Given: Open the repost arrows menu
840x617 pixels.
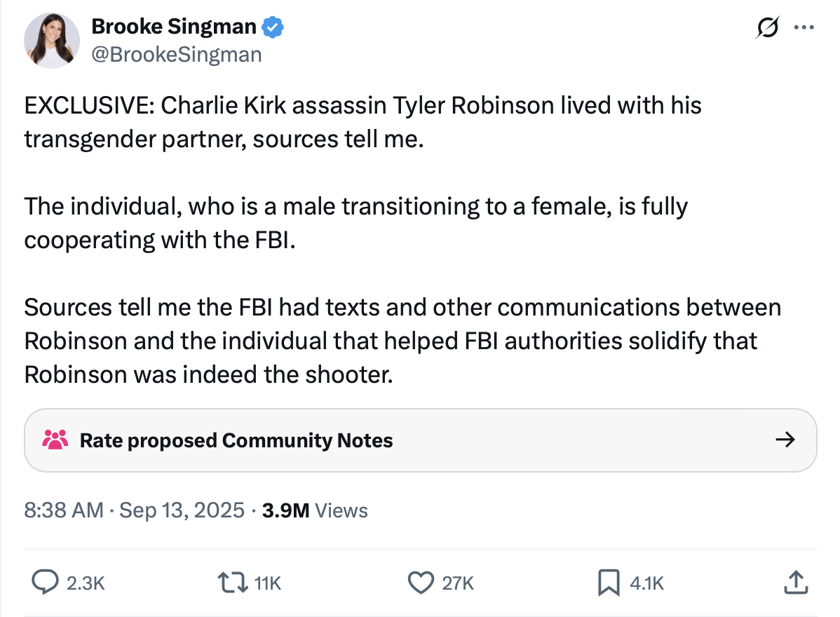Looking at the screenshot, I should coord(232,582).
